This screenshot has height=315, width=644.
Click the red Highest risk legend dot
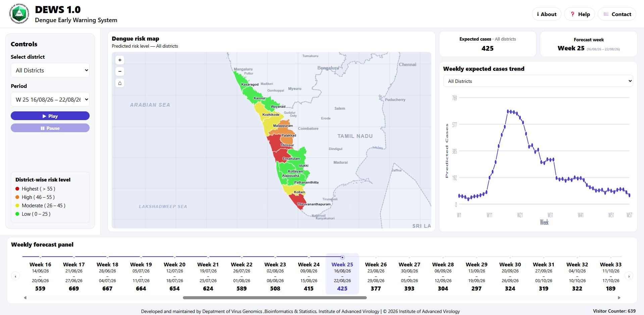17,189
